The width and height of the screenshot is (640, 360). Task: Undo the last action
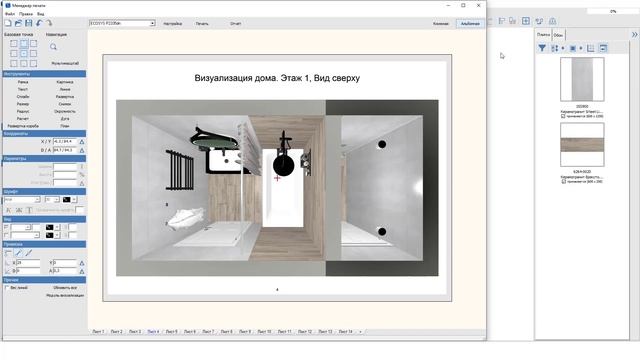point(39,23)
